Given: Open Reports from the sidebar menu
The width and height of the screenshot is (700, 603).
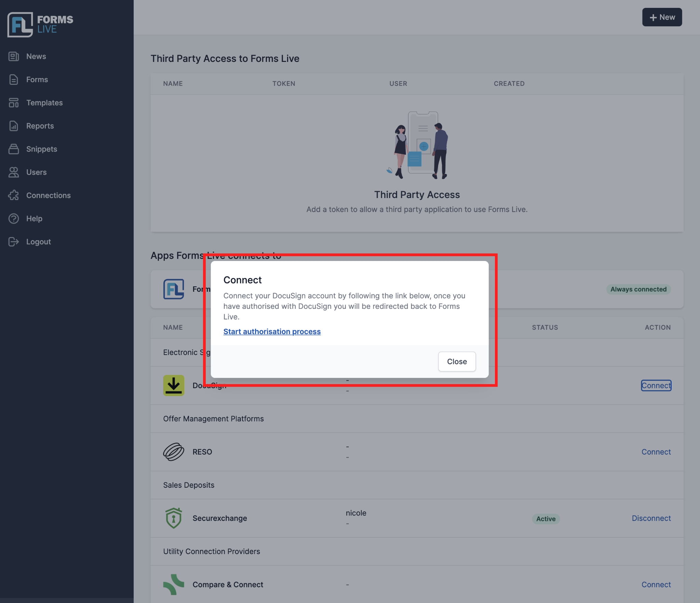Looking at the screenshot, I should pyautogui.click(x=40, y=126).
